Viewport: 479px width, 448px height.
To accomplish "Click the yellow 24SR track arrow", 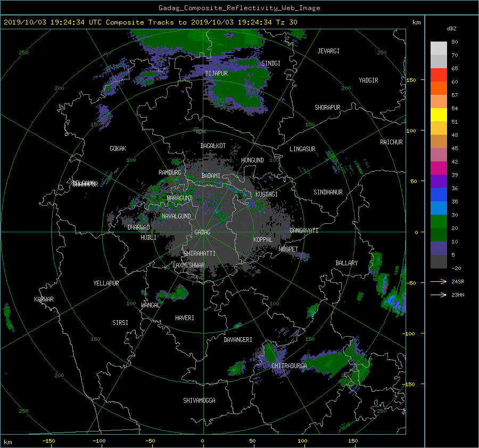I will pyautogui.click(x=439, y=281).
